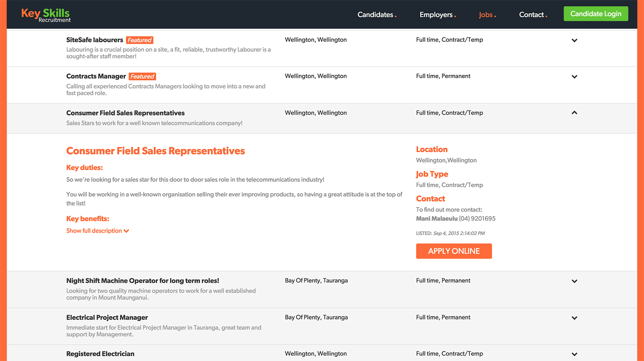Expand the Registered Electrician job row

point(574,354)
